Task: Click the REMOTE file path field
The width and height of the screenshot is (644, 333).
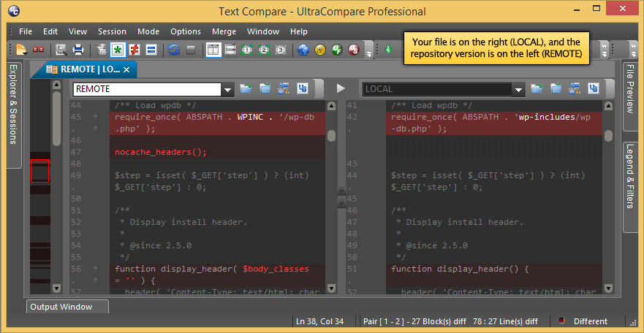Action: click(147, 88)
